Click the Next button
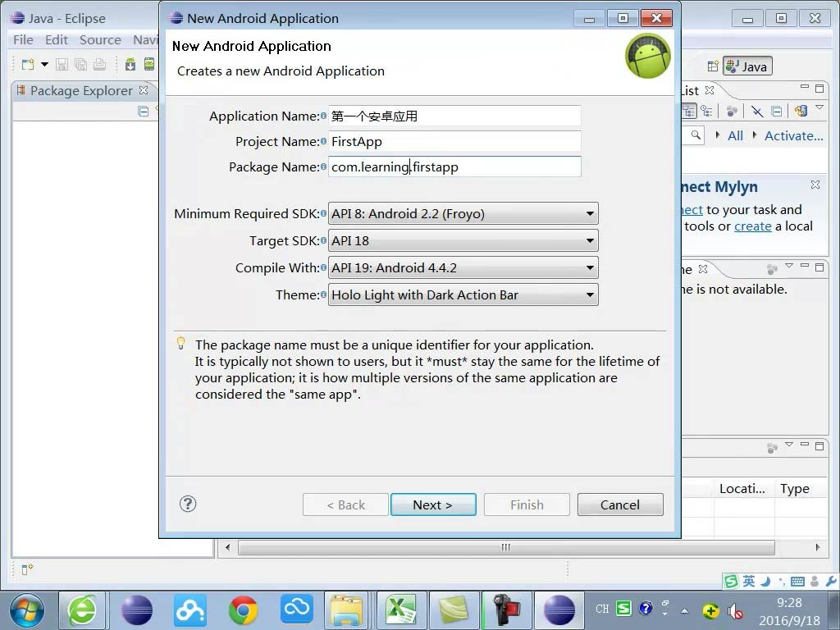840x630 pixels. coord(433,504)
